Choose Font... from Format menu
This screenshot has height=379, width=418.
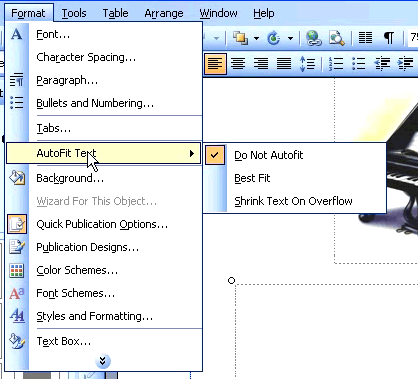click(104, 34)
